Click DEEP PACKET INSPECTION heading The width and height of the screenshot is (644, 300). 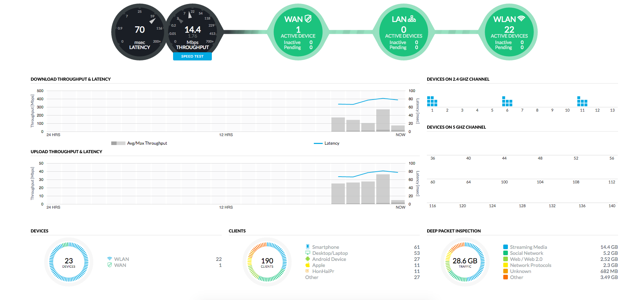pos(454,231)
